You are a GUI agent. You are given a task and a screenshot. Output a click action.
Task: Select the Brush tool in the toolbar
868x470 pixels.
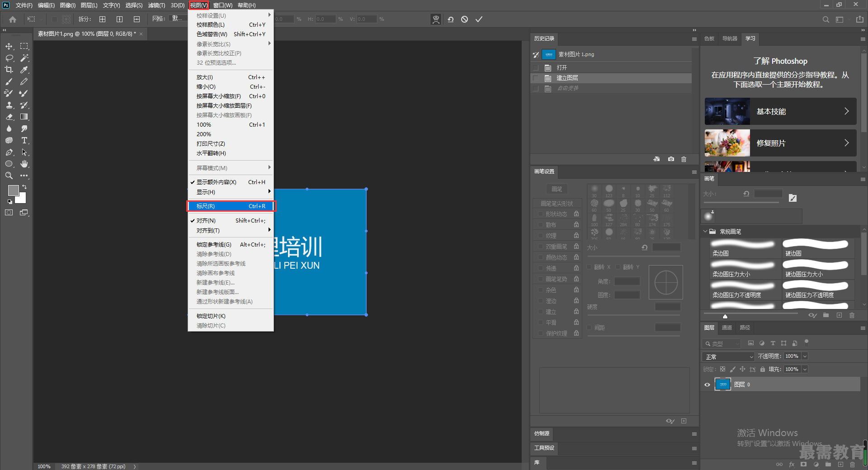[x=9, y=81]
